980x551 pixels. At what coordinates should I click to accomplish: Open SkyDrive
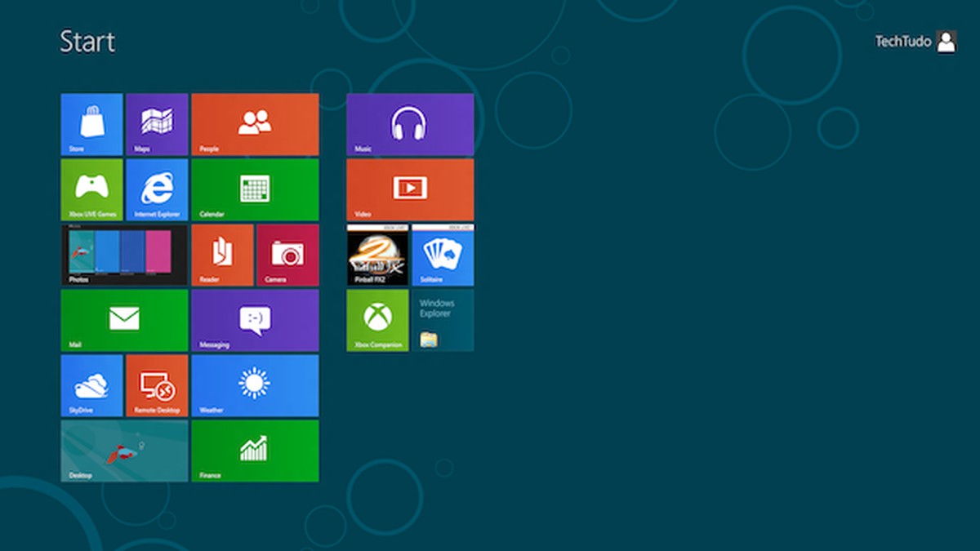click(x=91, y=385)
